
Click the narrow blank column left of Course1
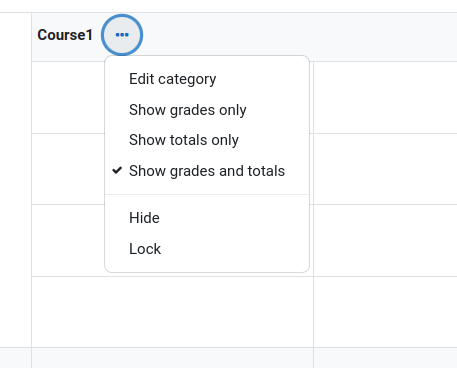pyautogui.click(x=16, y=180)
